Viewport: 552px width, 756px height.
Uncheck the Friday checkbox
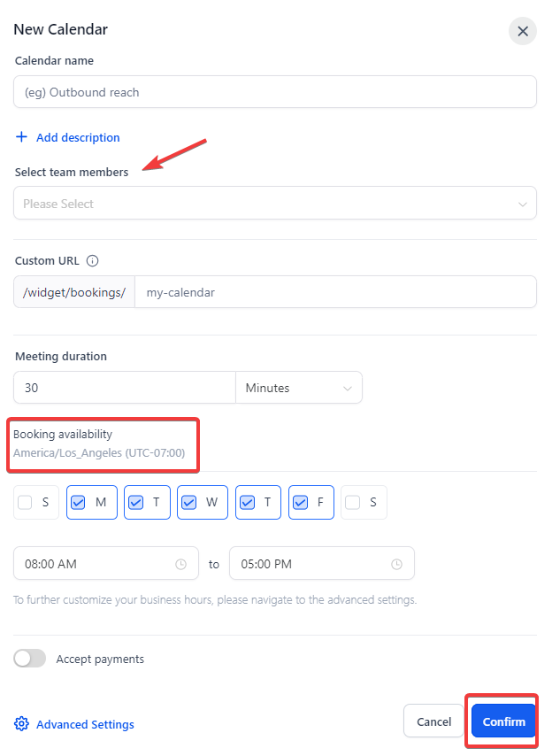tap(301, 503)
